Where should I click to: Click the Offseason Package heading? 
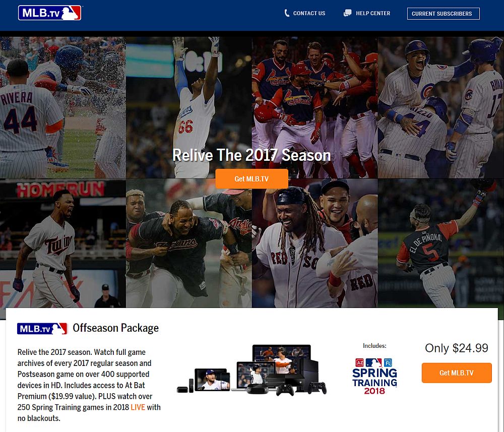116,328
